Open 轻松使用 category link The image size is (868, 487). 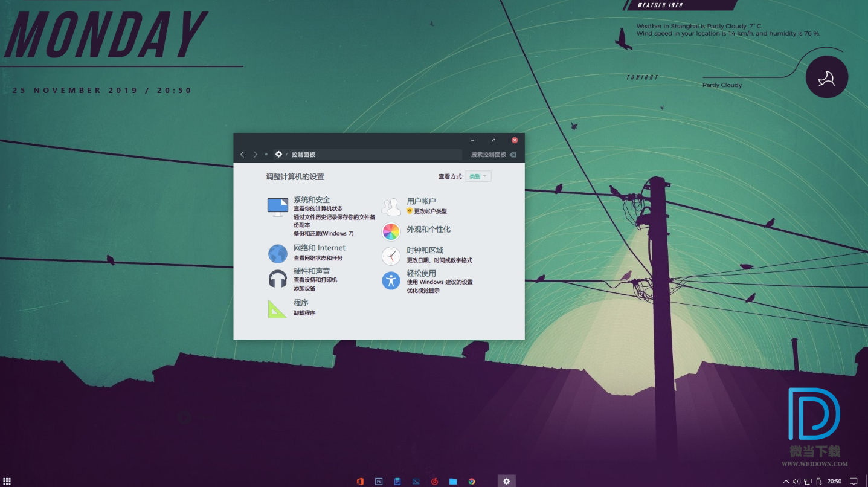(x=421, y=273)
